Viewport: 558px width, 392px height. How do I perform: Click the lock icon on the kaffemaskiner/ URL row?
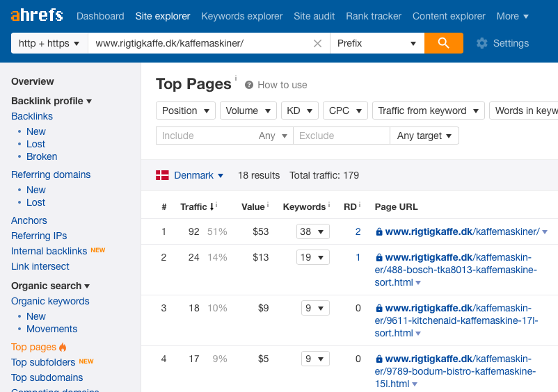pos(379,231)
